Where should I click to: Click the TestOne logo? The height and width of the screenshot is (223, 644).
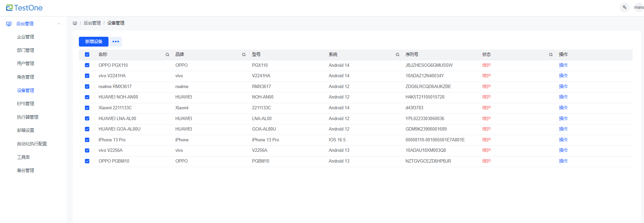point(24,8)
